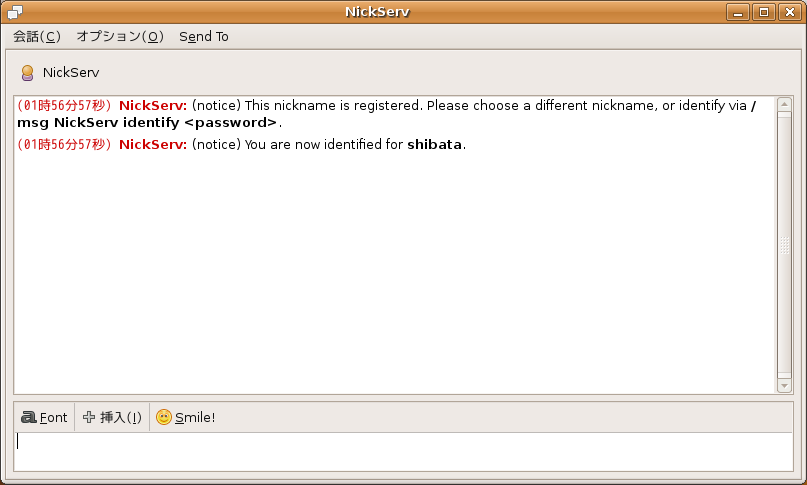Click the scrollbar up arrow

pos(784,104)
